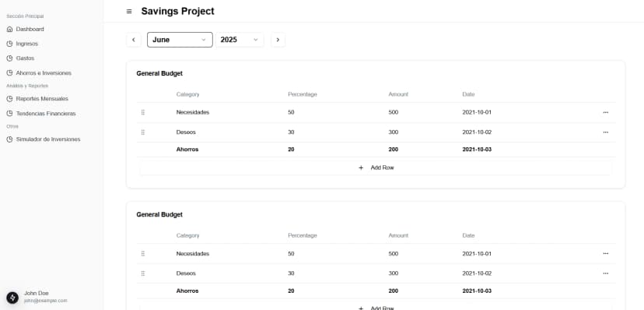Select Deseos cell in second budget
The height and width of the screenshot is (310, 644).
pyautogui.click(x=186, y=273)
